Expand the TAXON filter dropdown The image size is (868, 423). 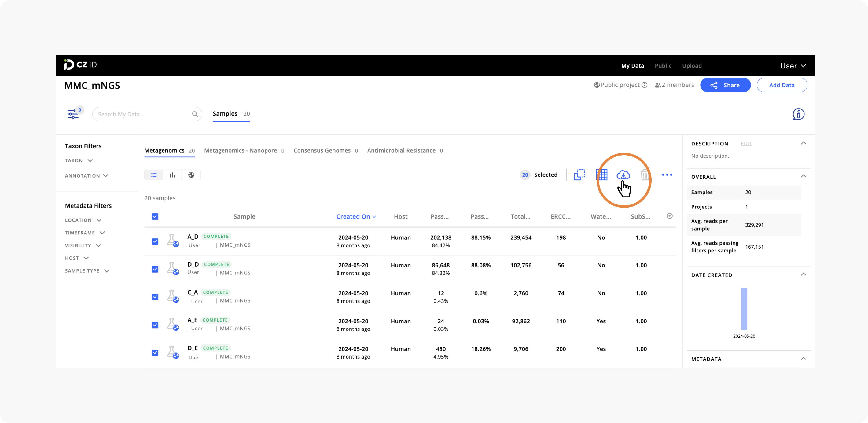(x=79, y=160)
